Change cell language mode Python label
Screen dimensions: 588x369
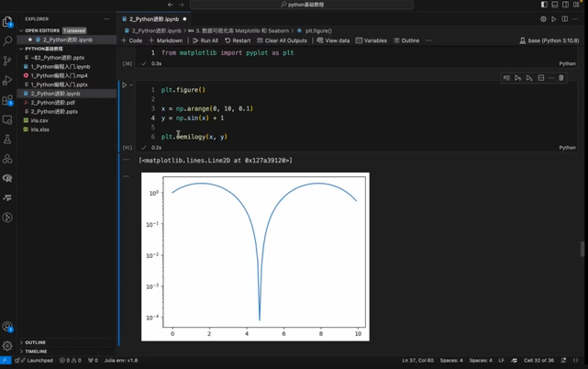click(568, 148)
